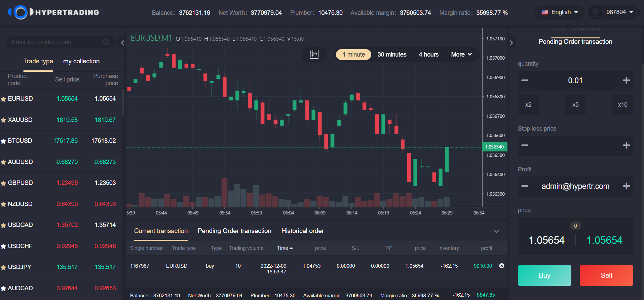The image size is (644, 300).
Task: Increase stop loss price with plus
Action: pos(626,145)
